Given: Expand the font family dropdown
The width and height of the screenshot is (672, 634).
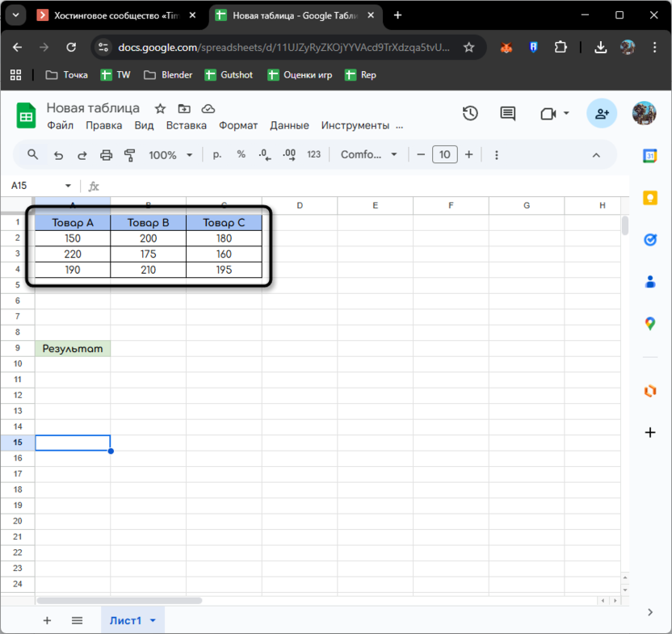Looking at the screenshot, I should click(x=369, y=155).
